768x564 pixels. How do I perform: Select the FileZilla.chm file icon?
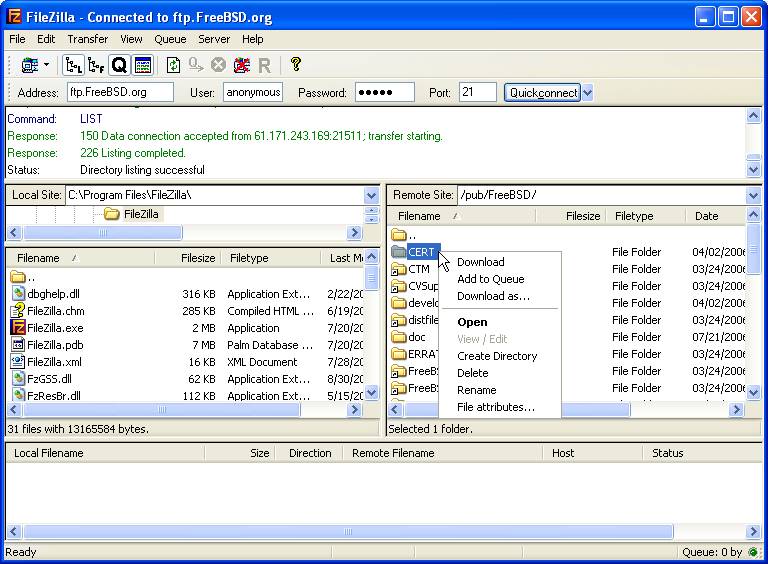point(18,310)
